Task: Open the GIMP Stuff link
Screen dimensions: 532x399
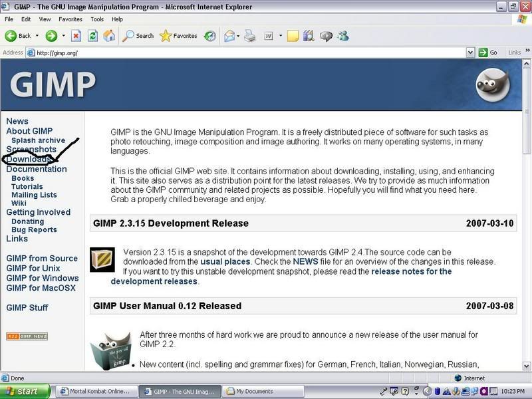Action: coord(27,308)
